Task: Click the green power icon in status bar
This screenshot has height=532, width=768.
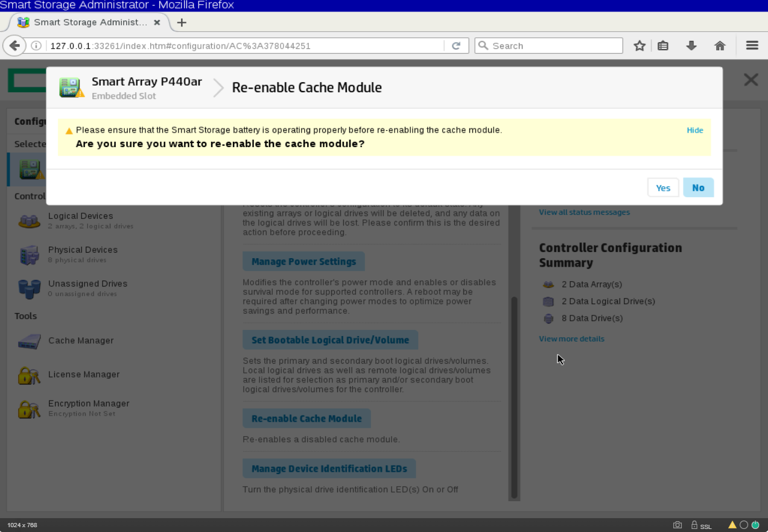Action: tap(755, 525)
